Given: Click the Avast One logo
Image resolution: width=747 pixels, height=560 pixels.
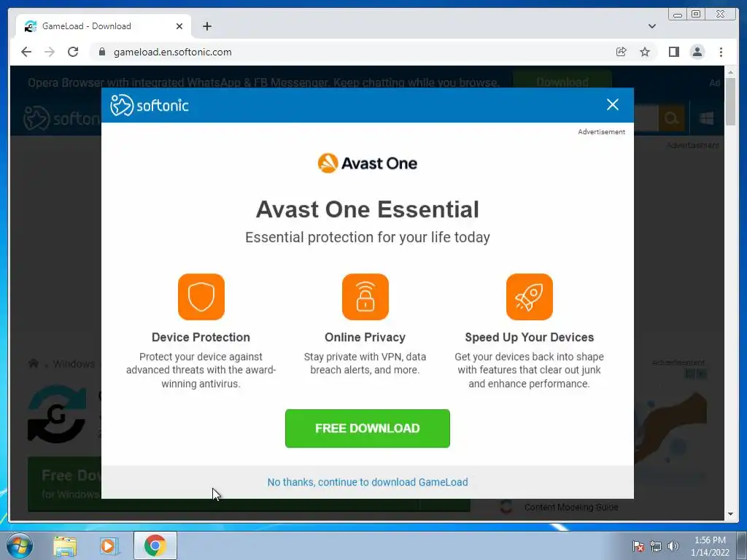Looking at the screenshot, I should (368, 163).
